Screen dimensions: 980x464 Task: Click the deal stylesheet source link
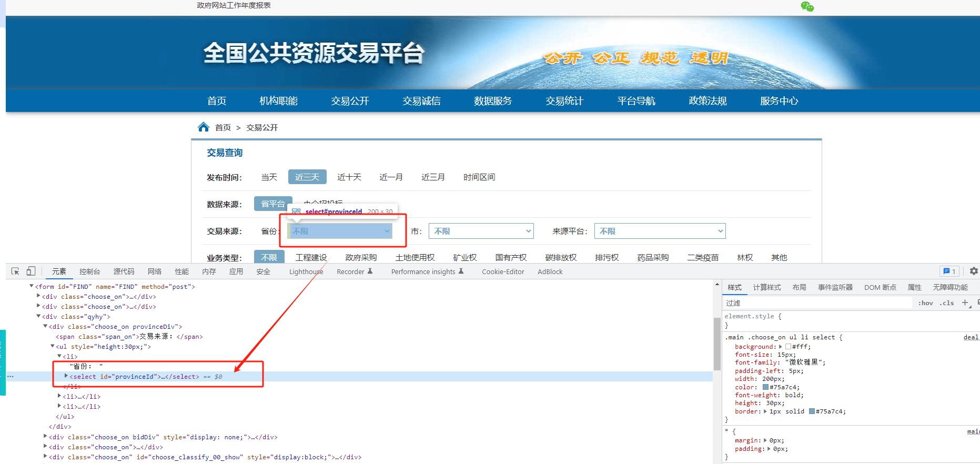971,337
